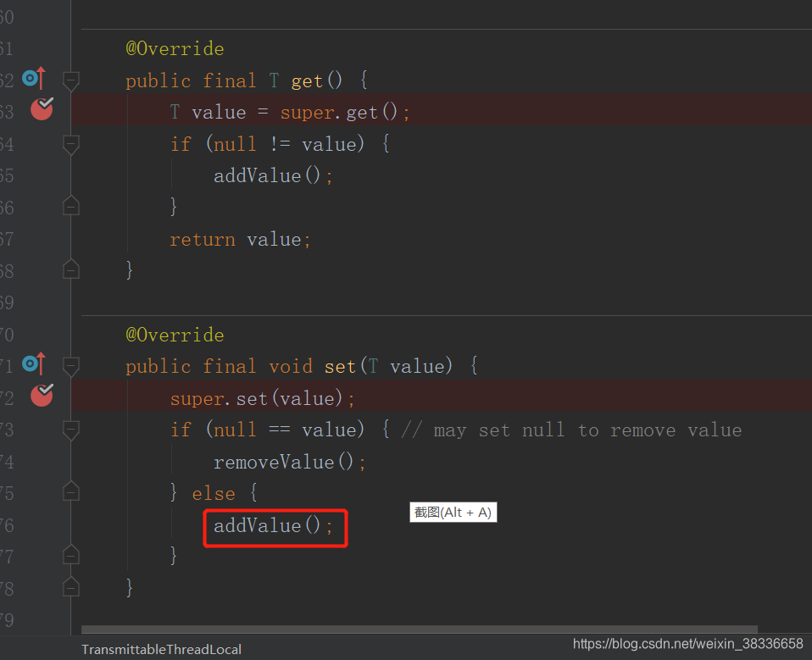Collapse the 'if (null == value)' fold marker
The height and width of the screenshot is (660, 812).
[71, 430]
